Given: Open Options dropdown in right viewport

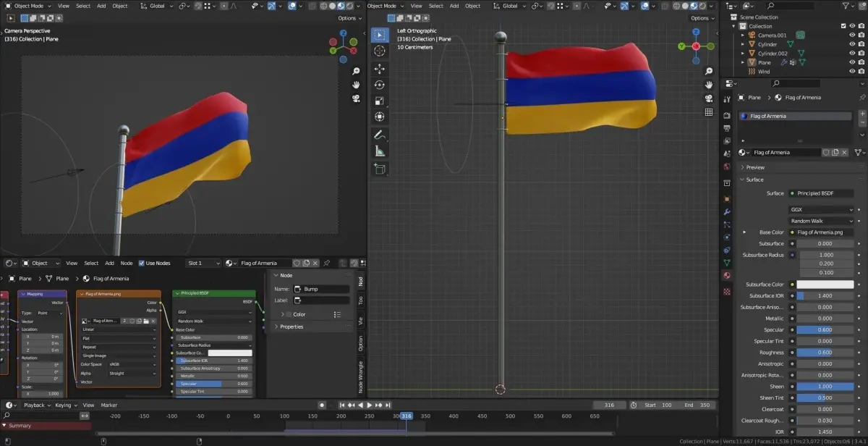Looking at the screenshot, I should (x=702, y=18).
